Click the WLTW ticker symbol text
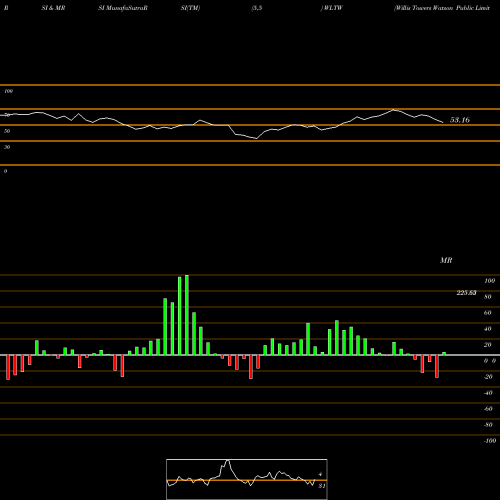The image size is (500, 500). [332, 8]
